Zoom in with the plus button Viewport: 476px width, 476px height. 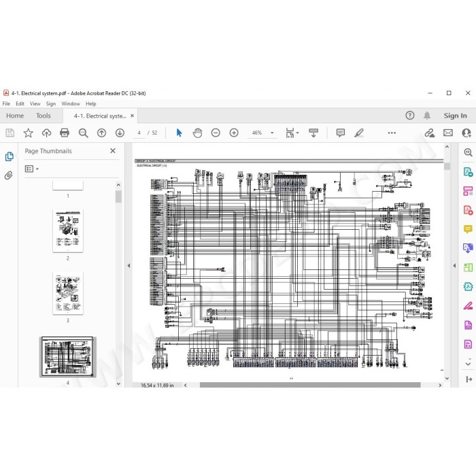pos(234,133)
